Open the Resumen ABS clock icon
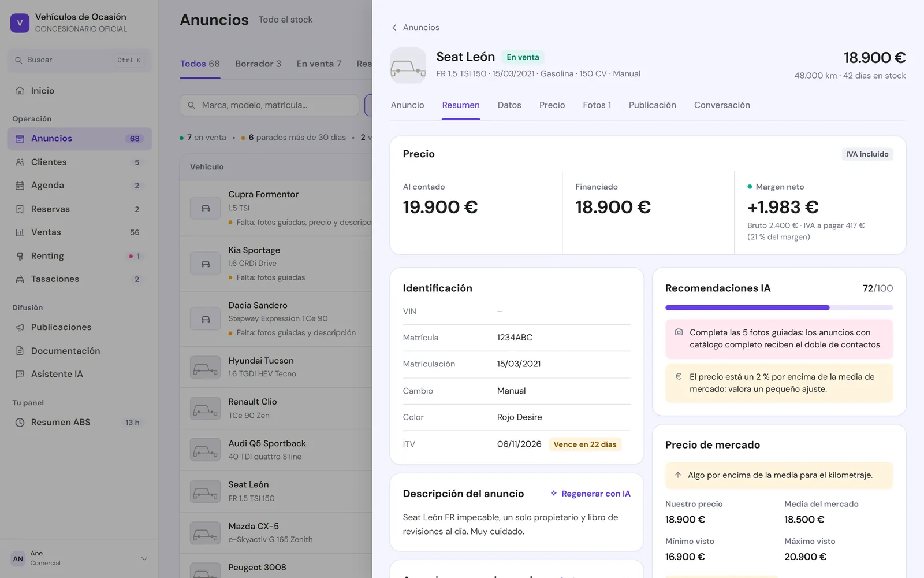The height and width of the screenshot is (578, 924). [20, 423]
